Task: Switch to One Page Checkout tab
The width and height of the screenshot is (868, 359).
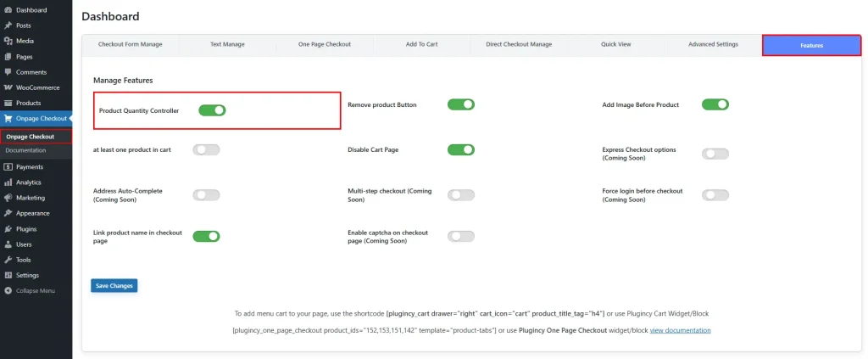Action: coord(325,44)
